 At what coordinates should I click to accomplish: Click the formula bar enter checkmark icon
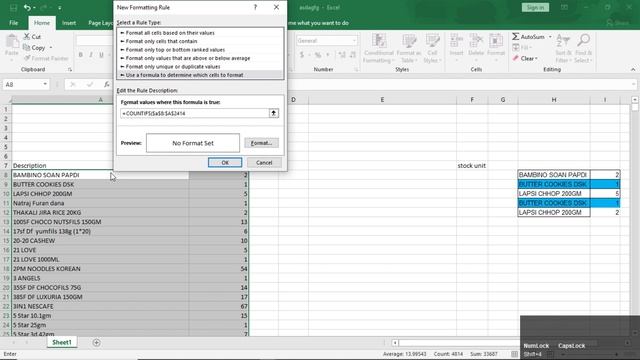tap(90, 84)
